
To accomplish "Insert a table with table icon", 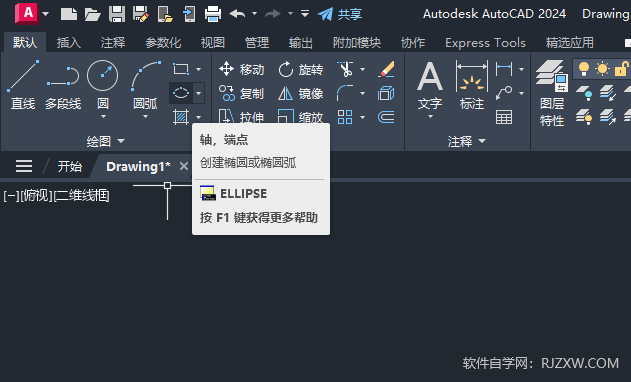I will [504, 117].
